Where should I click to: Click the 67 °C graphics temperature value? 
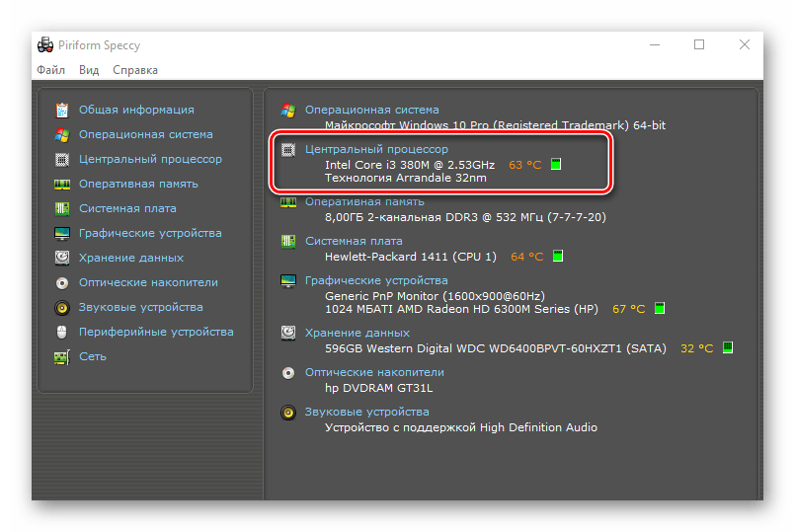[x=629, y=309]
